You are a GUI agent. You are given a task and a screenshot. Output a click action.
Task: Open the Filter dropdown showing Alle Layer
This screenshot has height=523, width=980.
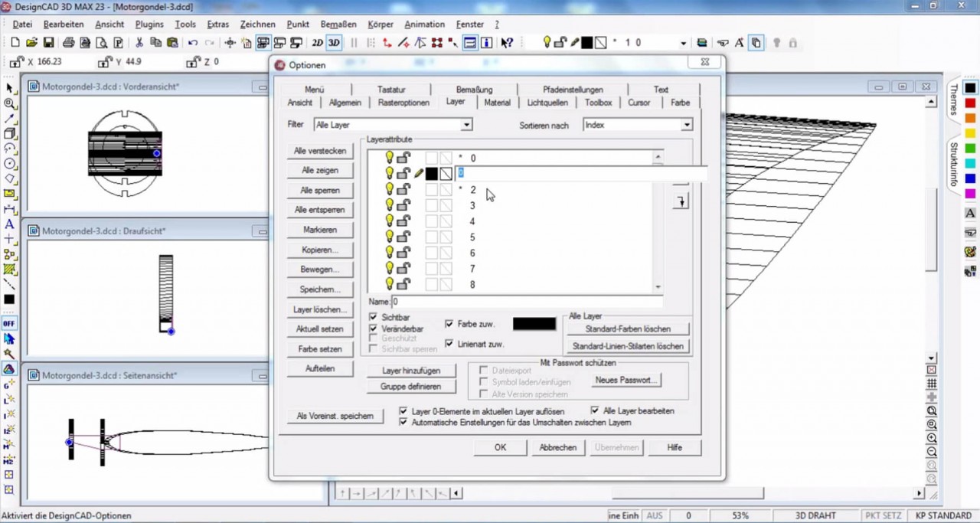465,124
